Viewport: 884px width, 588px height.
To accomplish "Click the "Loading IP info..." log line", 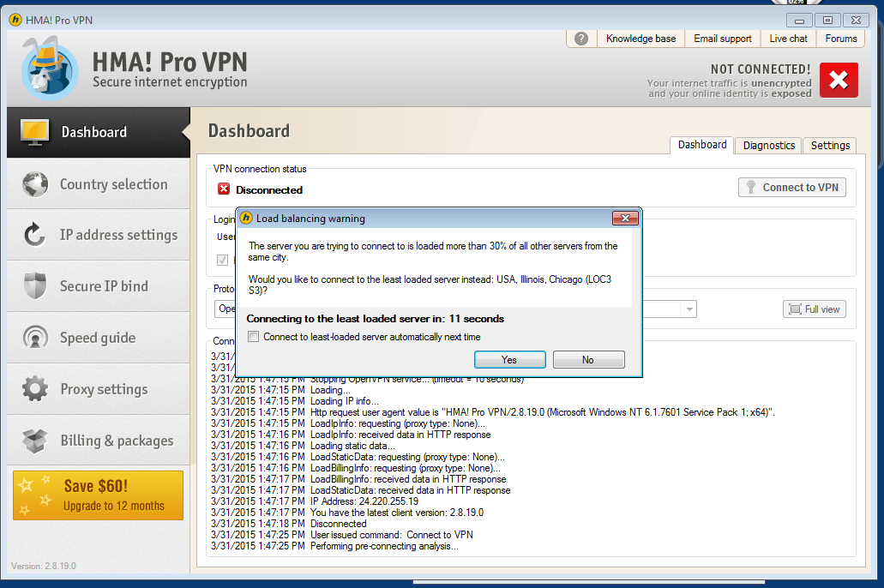I will 344,401.
